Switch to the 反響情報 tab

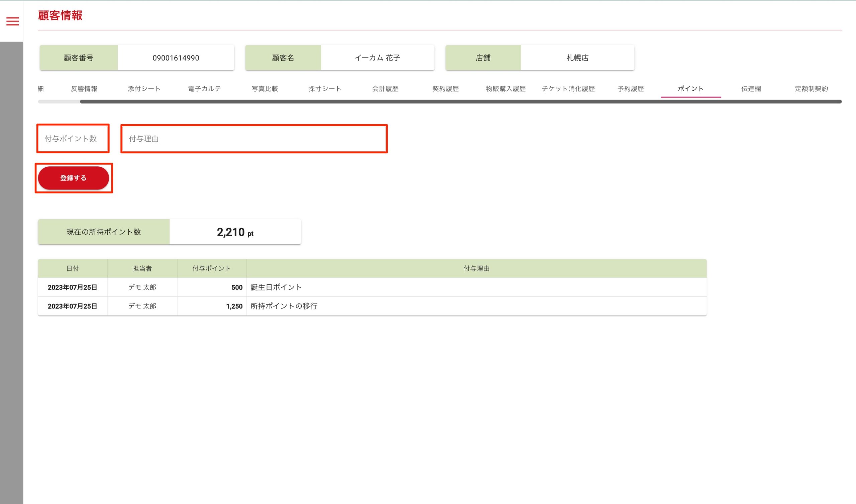[x=84, y=89]
